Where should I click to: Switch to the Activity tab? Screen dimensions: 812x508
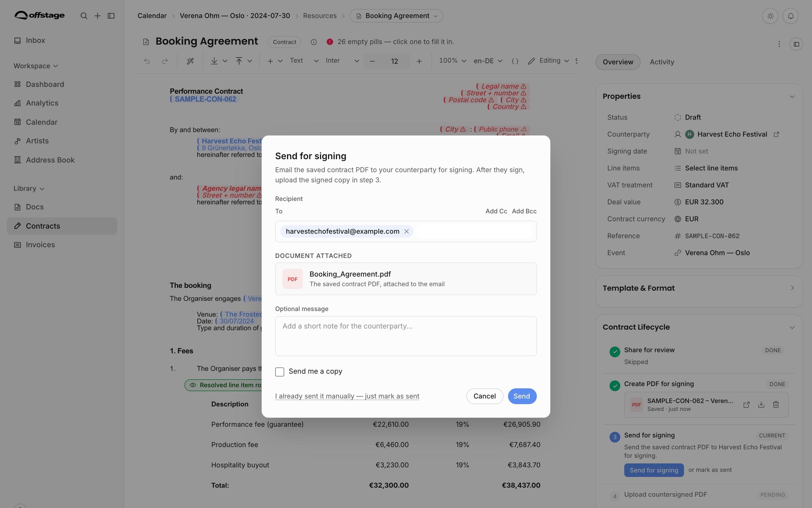pos(662,62)
